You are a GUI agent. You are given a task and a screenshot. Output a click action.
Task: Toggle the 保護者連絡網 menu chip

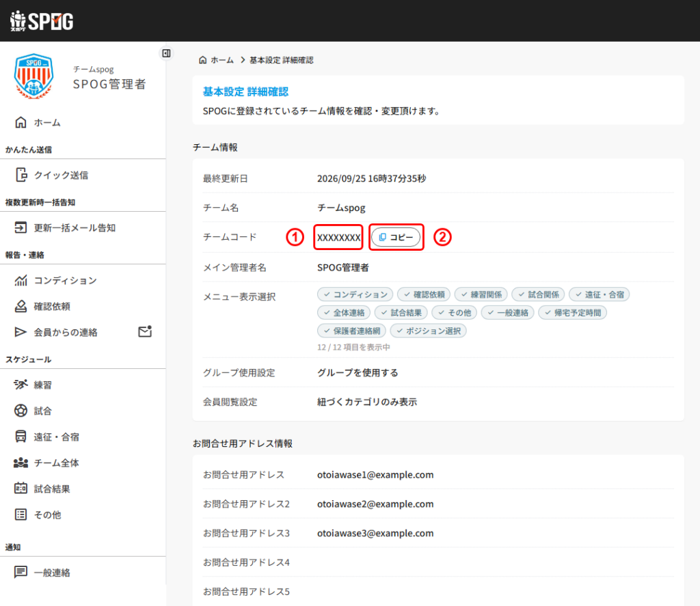[351, 331]
